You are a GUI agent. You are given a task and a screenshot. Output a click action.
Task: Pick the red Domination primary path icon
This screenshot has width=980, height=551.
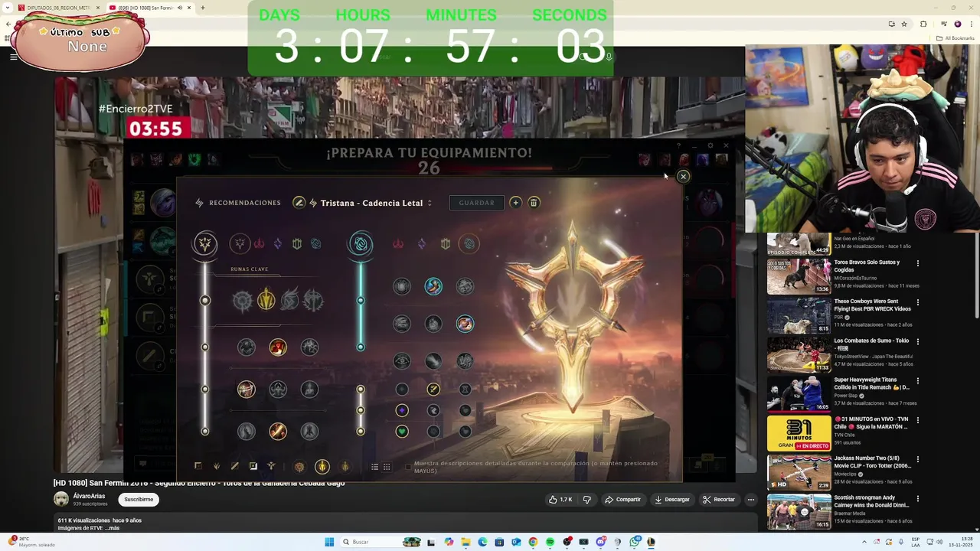coord(259,243)
